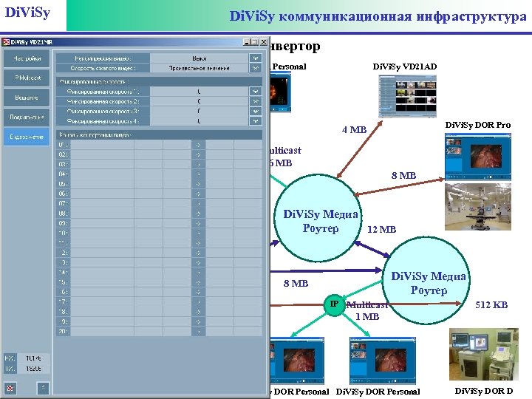Screen dimensions: 532x399
Task: Click the operating room photo
Action: point(478,207)
